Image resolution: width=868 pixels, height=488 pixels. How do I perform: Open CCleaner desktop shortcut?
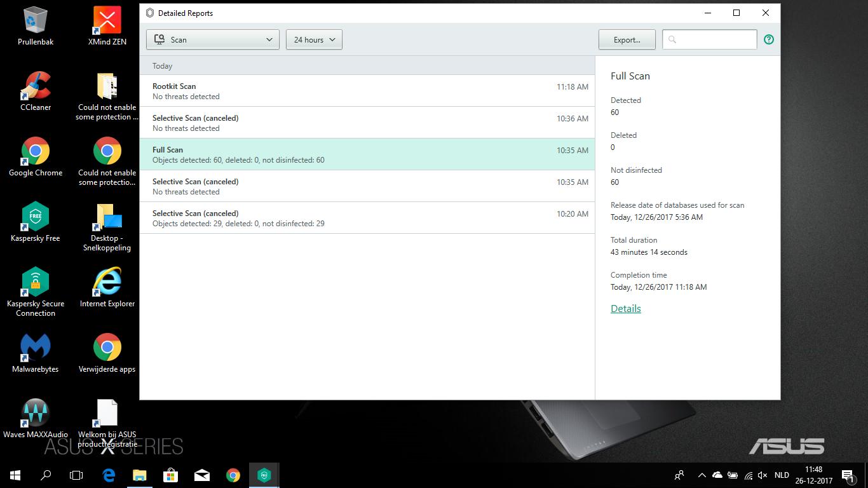point(36,91)
